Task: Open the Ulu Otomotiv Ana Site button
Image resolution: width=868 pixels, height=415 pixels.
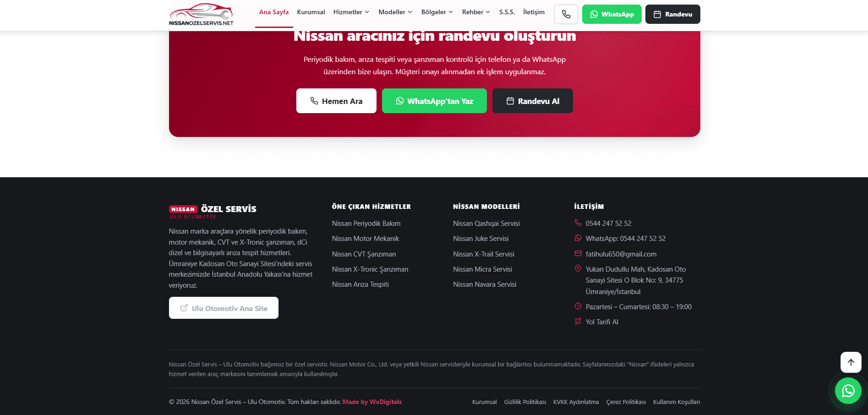Action: [x=224, y=308]
